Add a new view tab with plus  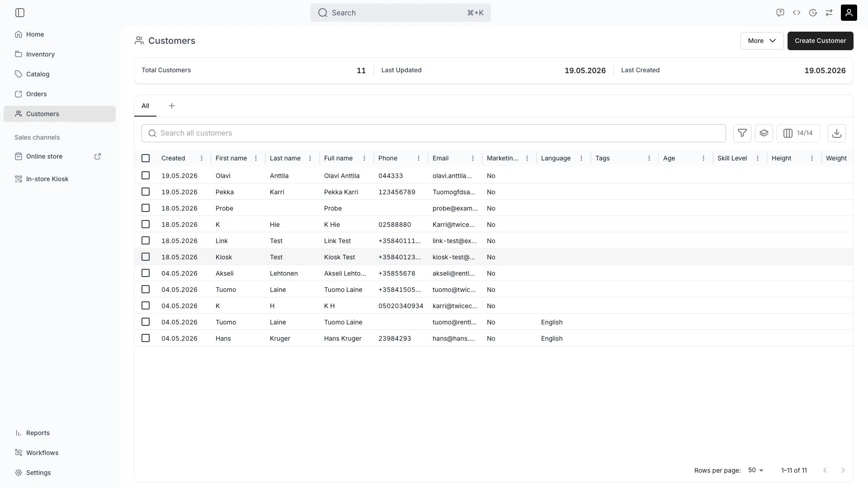[172, 106]
